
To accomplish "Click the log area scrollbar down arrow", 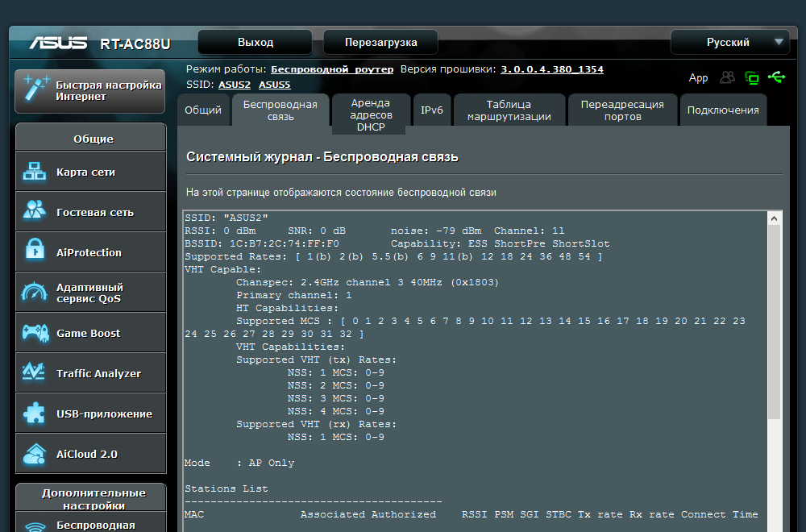I will [x=774, y=526].
